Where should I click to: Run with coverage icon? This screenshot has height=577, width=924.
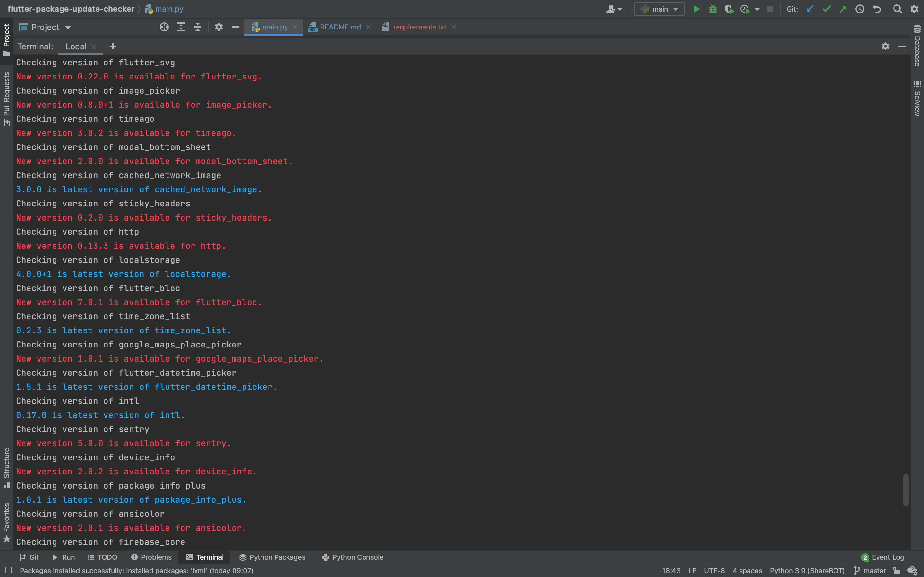pyautogui.click(x=729, y=9)
